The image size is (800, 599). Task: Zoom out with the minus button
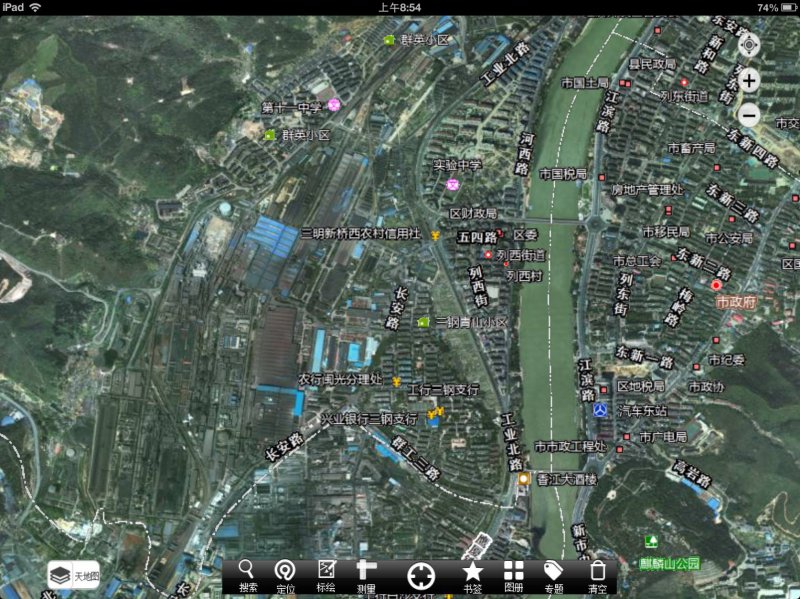[x=749, y=116]
